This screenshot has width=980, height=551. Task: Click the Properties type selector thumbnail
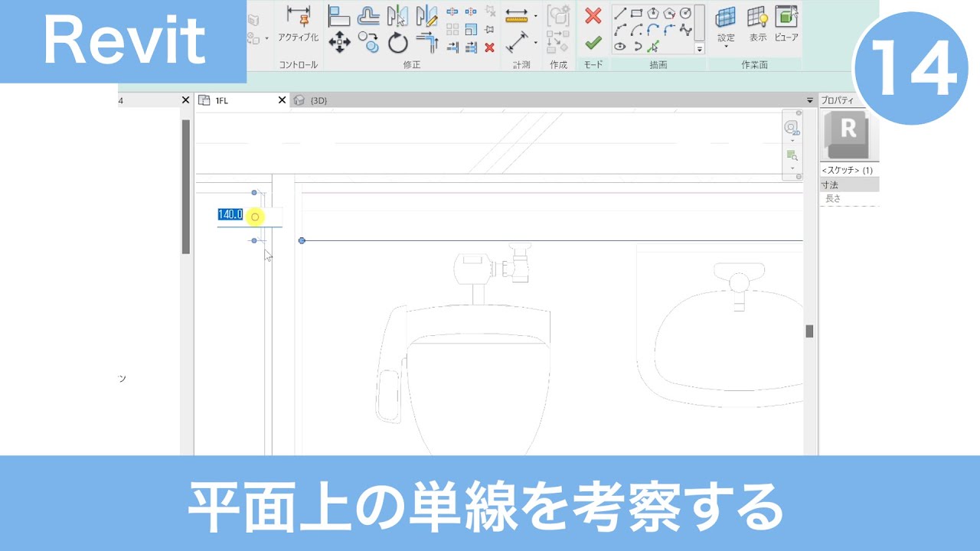[845, 134]
